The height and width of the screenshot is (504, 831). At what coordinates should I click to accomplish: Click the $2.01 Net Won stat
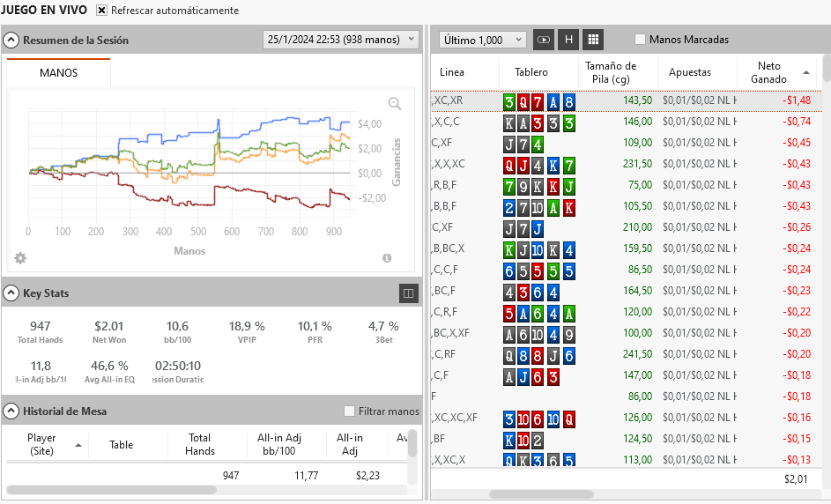coord(108,332)
